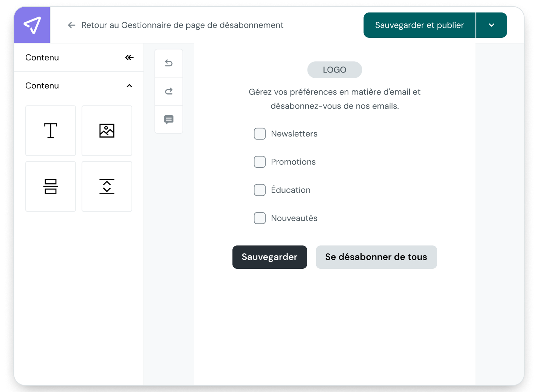Enable the Éducation checkbox
538x392 pixels.
coord(260,190)
